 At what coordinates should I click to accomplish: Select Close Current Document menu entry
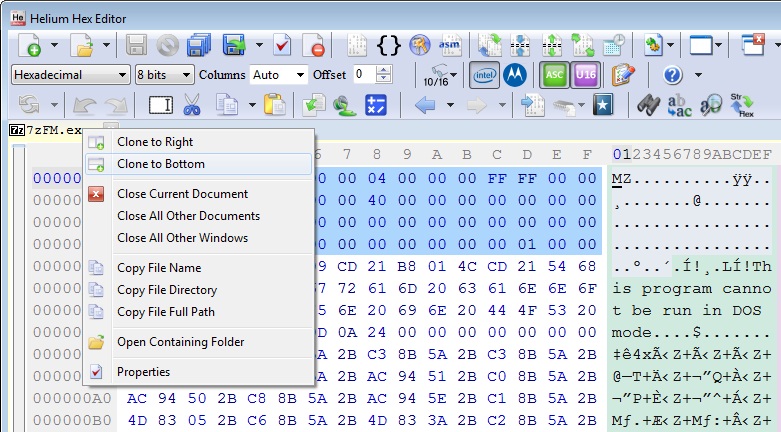199,194
